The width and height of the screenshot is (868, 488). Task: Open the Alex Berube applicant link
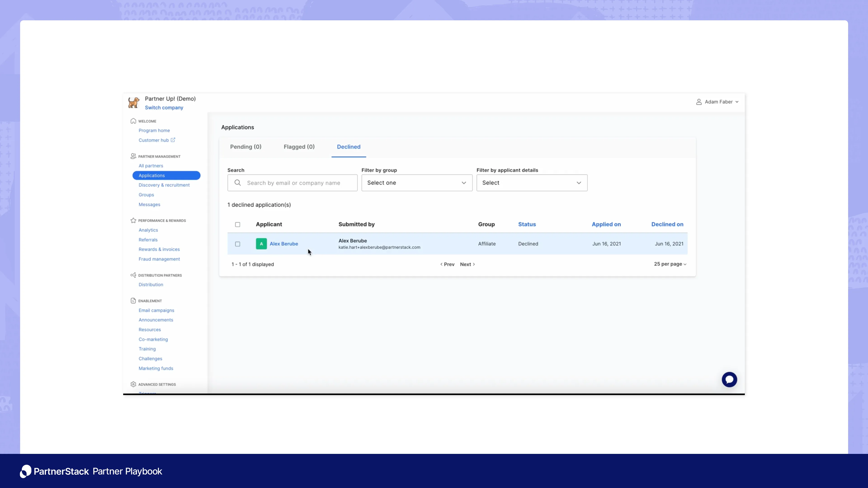pyautogui.click(x=284, y=244)
